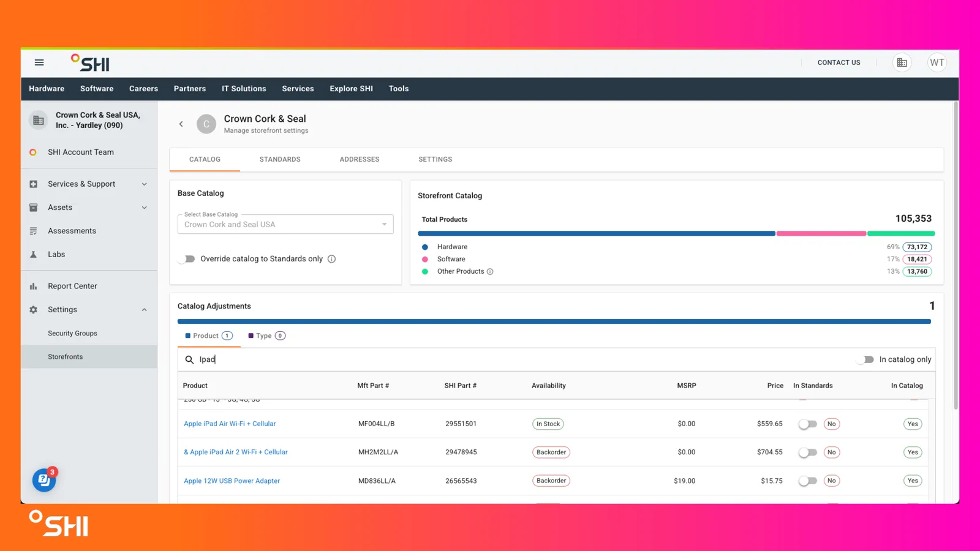Click the SHI Account Team circle icon
Screen dimensions: 980x551
point(33,152)
